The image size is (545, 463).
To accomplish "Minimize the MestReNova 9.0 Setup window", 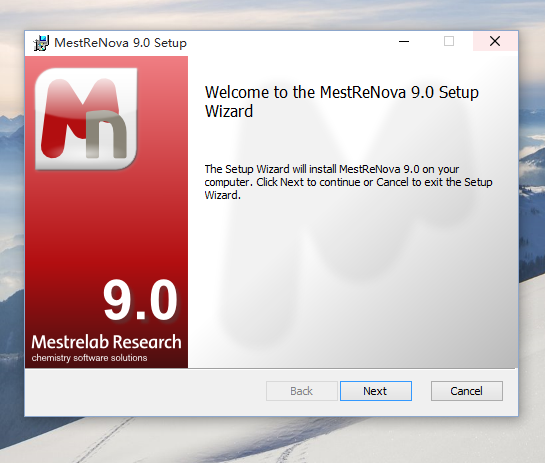I will (x=404, y=41).
